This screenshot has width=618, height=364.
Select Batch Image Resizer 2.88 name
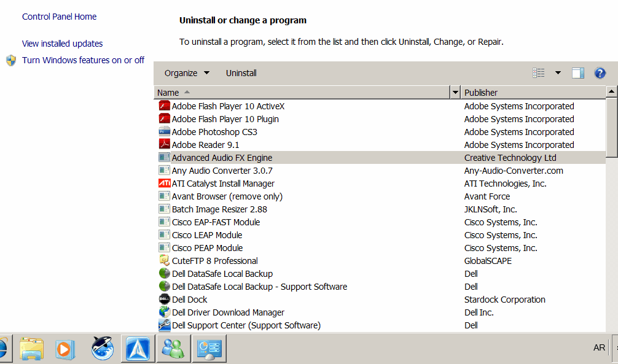219,209
